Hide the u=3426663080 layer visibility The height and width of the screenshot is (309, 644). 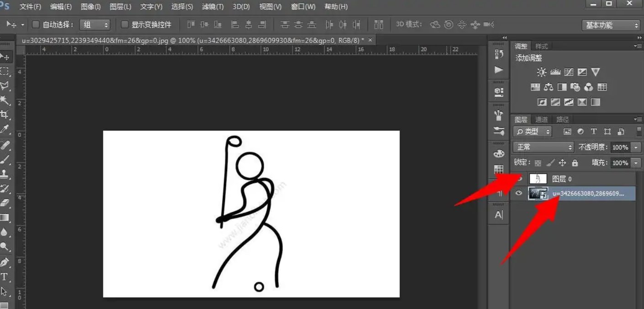click(x=519, y=194)
